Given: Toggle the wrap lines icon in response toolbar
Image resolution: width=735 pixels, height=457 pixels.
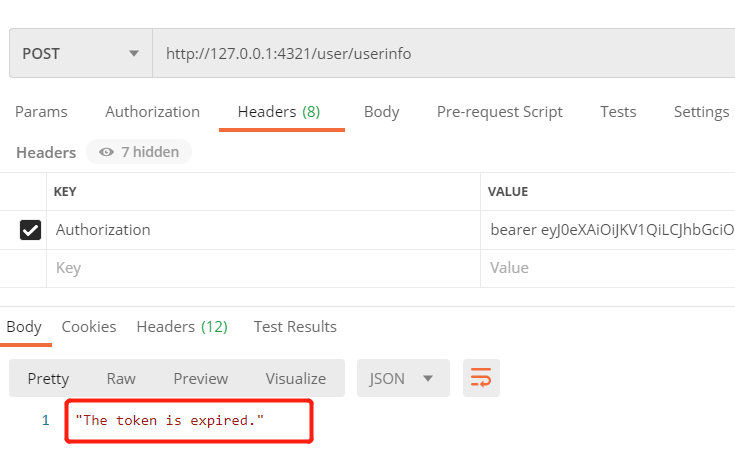Looking at the screenshot, I should pos(481,378).
